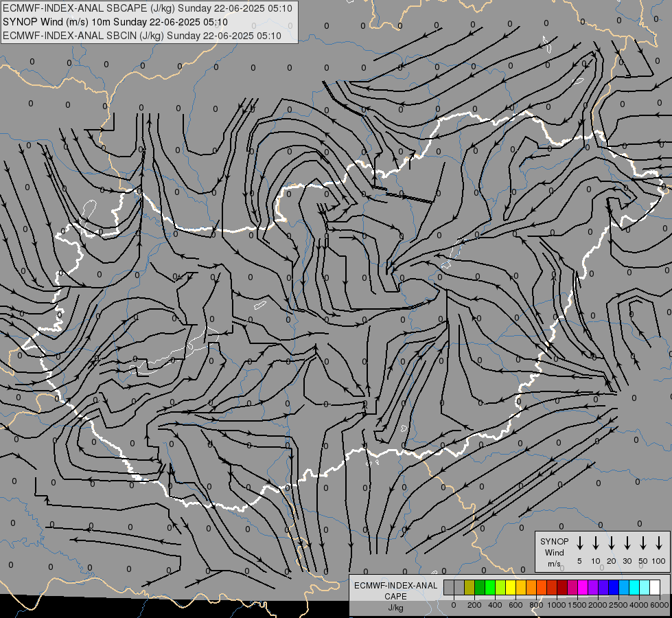The height and width of the screenshot is (618, 672).
Task: Click the 800 tick label on CAPE scale
Action: (x=536, y=605)
